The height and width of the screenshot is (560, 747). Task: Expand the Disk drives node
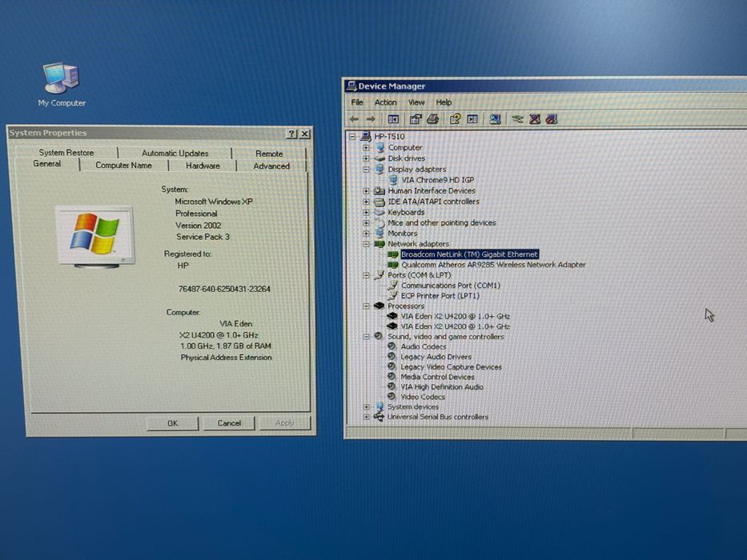[x=366, y=158]
